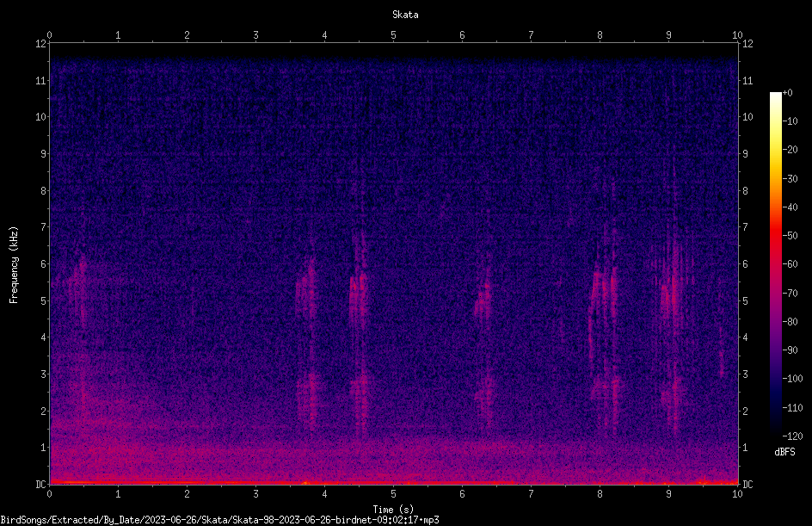Click the 'DC' label on the right frequency axis
Screen dimensions: 812x526
click(x=747, y=485)
